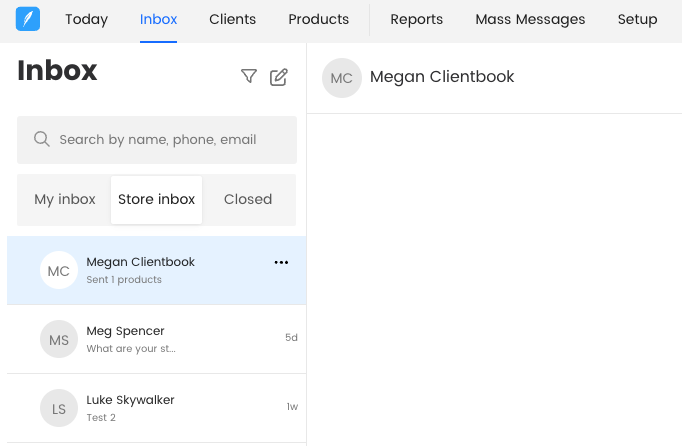Open three-dot menu for Megan Clientbook
682x446 pixels.
pyautogui.click(x=281, y=262)
